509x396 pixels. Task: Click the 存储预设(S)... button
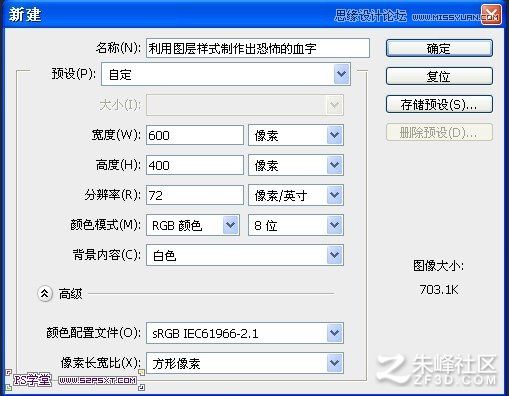pyautogui.click(x=439, y=105)
